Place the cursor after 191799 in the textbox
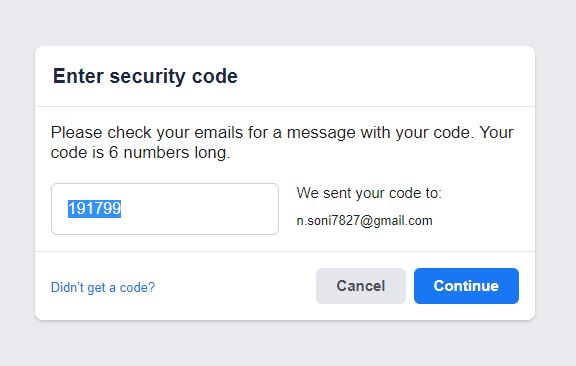Image resolution: width=576 pixels, height=366 pixels. click(122, 209)
